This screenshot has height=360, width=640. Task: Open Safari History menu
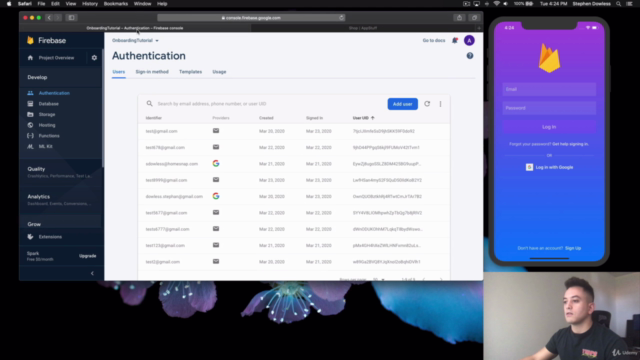(x=90, y=4)
